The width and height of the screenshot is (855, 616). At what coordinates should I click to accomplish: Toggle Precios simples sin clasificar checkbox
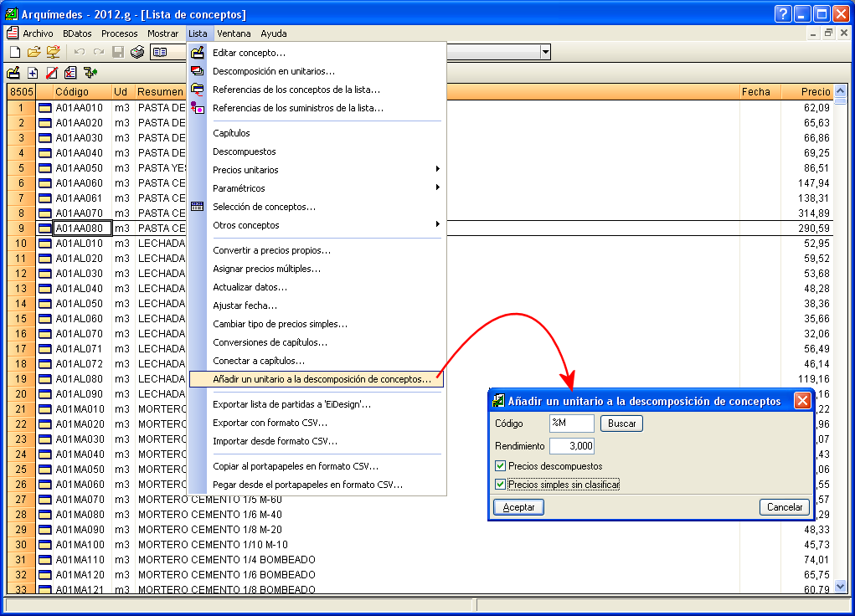click(x=500, y=484)
